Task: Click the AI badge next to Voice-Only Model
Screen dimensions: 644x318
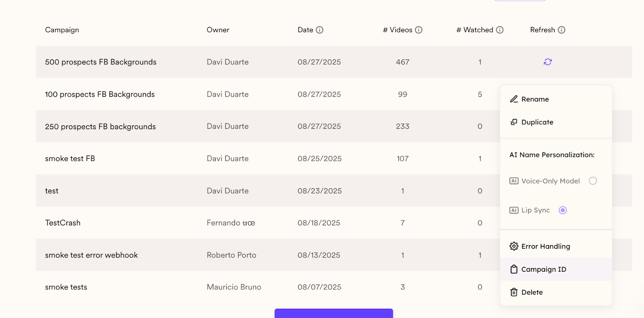Action: (x=514, y=181)
